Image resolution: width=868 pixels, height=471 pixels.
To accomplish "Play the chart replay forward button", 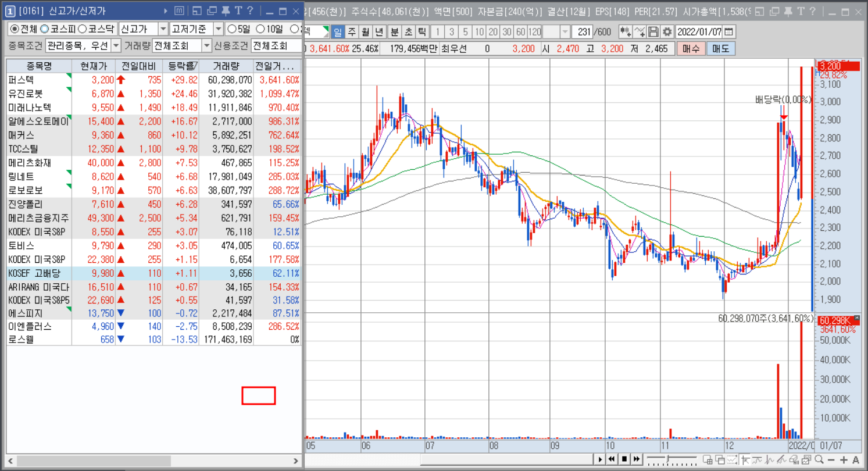I will coord(601,459).
